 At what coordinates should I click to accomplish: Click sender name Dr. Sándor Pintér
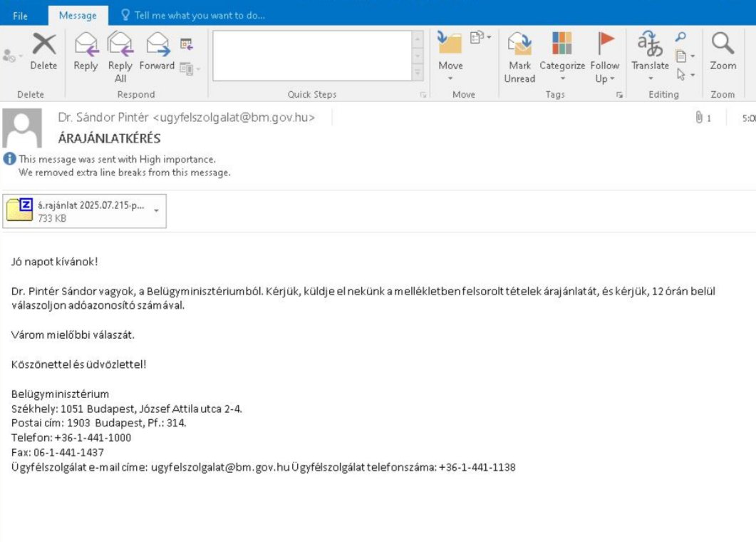tap(103, 117)
